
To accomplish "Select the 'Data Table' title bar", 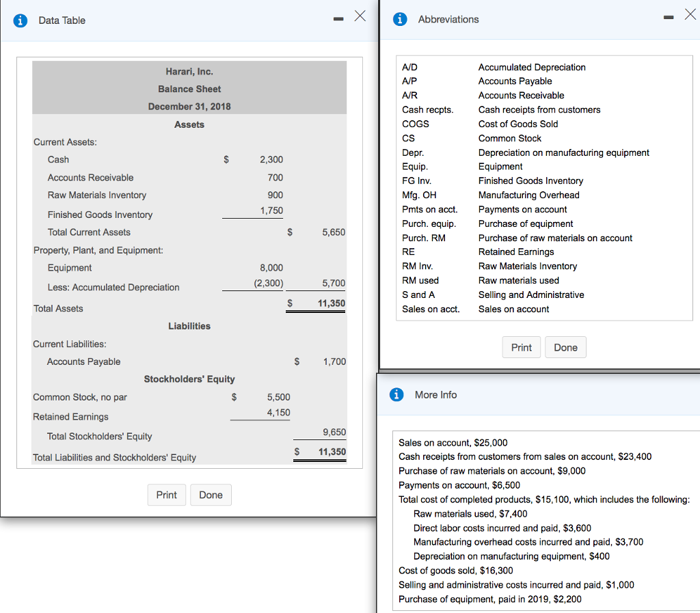I will [62, 21].
